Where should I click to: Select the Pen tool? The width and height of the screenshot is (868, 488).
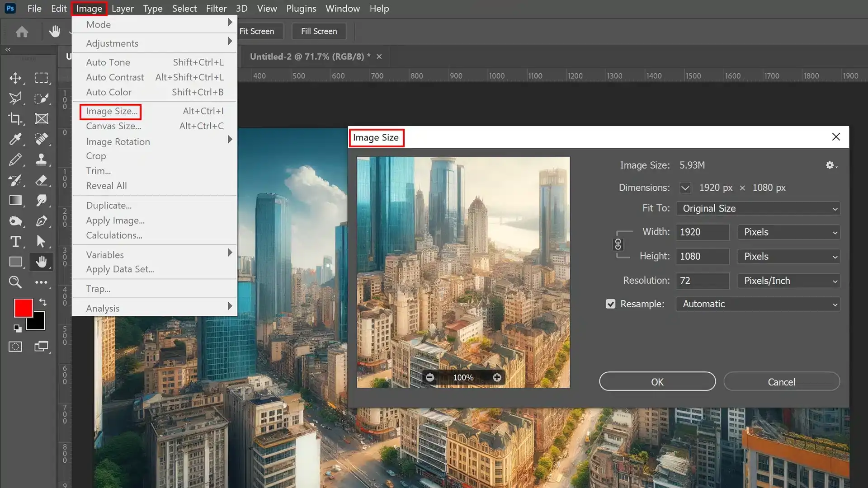click(x=42, y=221)
